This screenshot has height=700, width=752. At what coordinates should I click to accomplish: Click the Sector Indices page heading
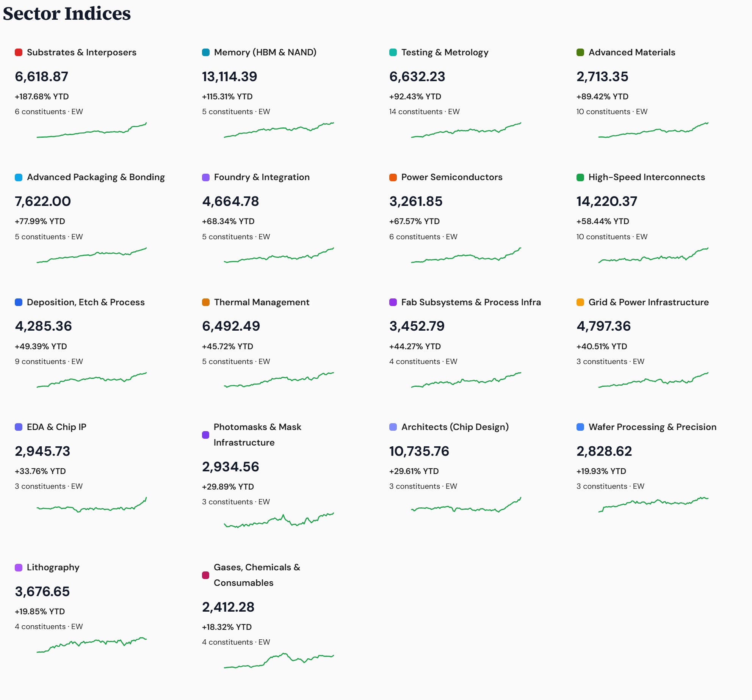[x=67, y=14]
